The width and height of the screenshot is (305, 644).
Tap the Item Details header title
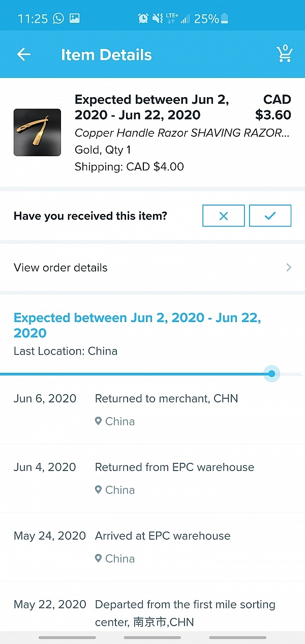click(x=106, y=55)
